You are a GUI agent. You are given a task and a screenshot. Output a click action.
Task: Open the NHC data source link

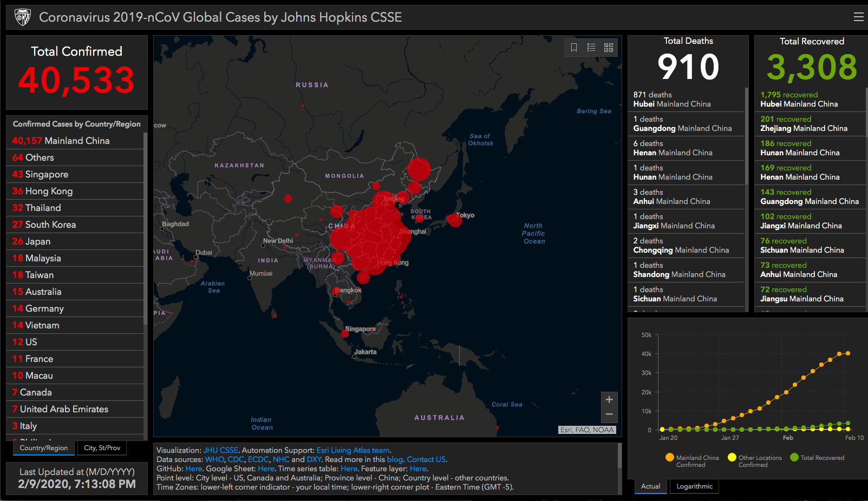click(x=281, y=459)
